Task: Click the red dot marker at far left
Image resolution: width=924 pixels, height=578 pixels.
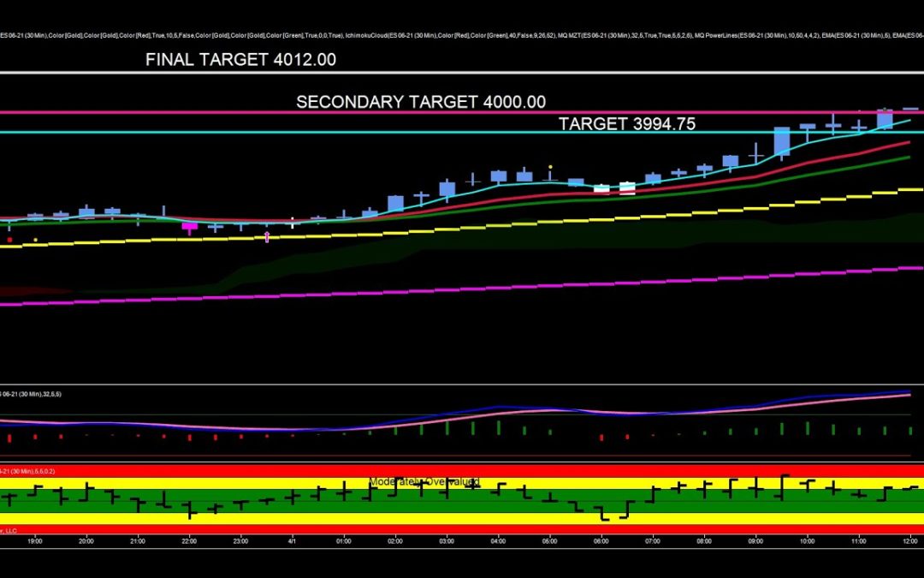Action: 9,240
